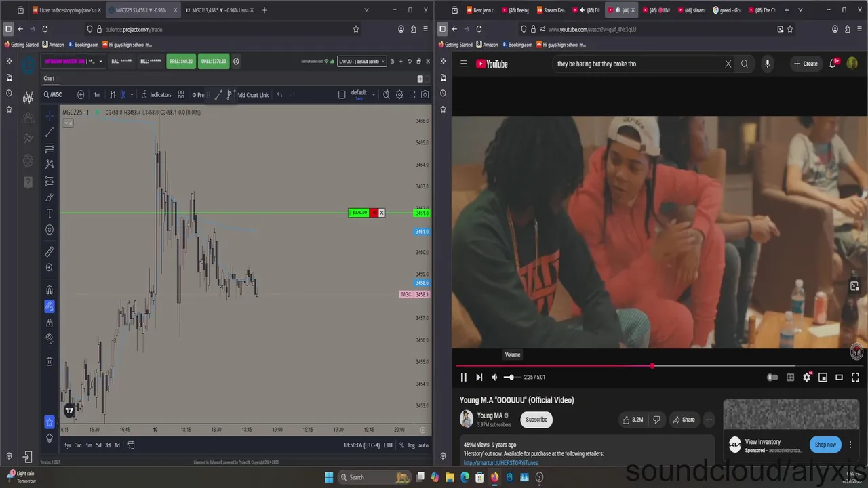868x488 pixels.
Task: Toggle percent scale on the chart
Action: (401, 445)
